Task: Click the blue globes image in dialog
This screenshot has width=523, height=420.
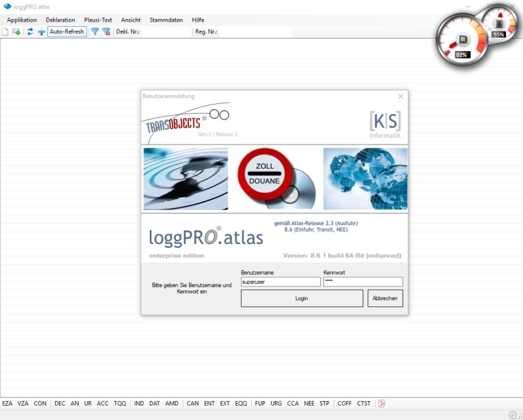Action: [365, 179]
